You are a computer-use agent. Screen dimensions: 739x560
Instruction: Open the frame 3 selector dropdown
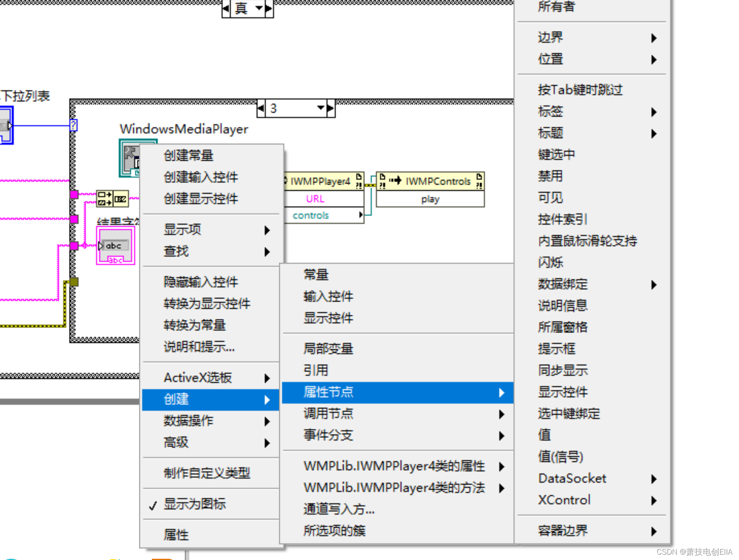tap(320, 108)
